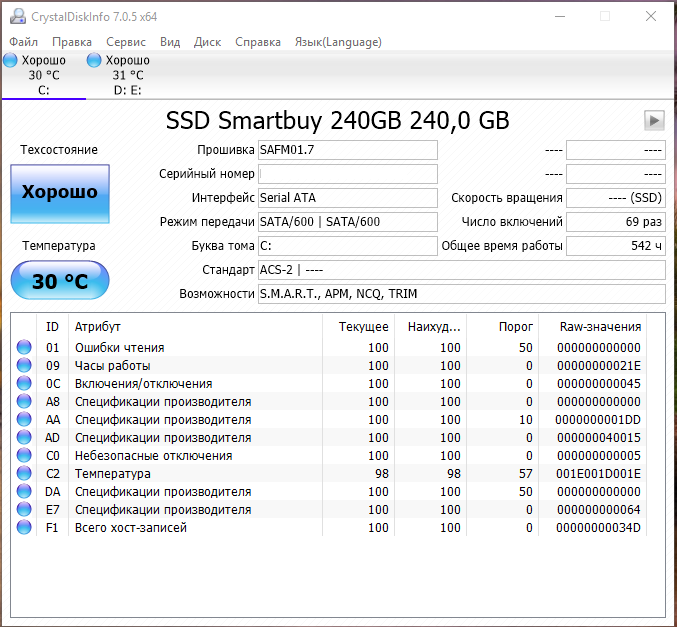Click status orb for Часы работы row
677x627 pixels.
[x=24, y=366]
